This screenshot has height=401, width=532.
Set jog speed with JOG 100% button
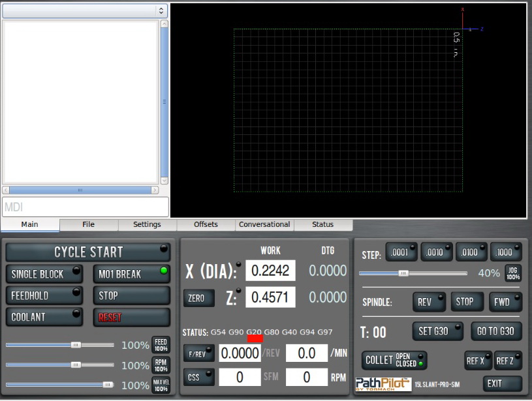click(x=513, y=273)
